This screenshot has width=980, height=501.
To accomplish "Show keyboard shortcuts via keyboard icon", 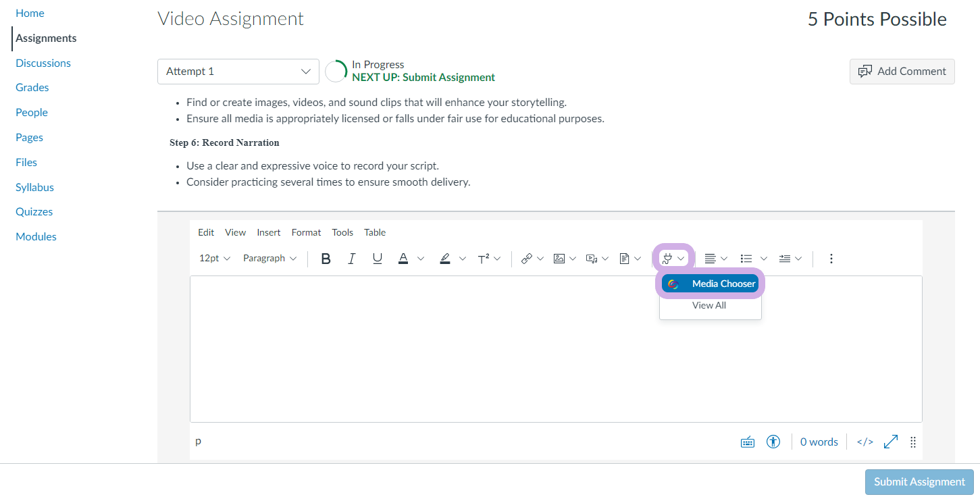I will coord(748,442).
